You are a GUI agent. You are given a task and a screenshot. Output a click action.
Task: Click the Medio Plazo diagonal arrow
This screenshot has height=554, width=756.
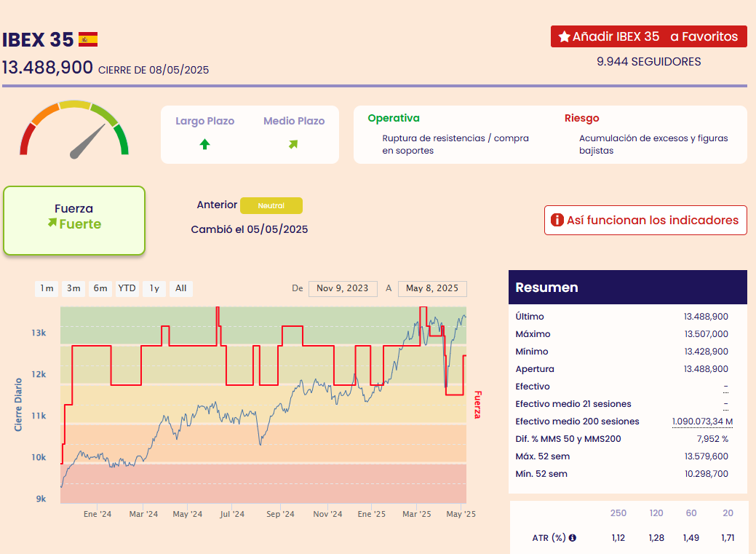click(293, 144)
